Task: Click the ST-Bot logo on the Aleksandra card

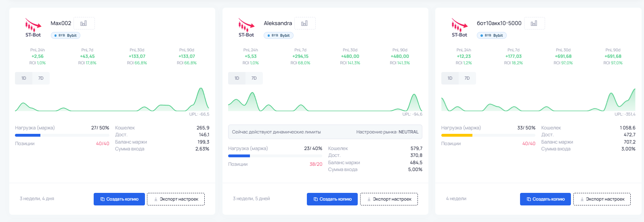Action: point(246,27)
